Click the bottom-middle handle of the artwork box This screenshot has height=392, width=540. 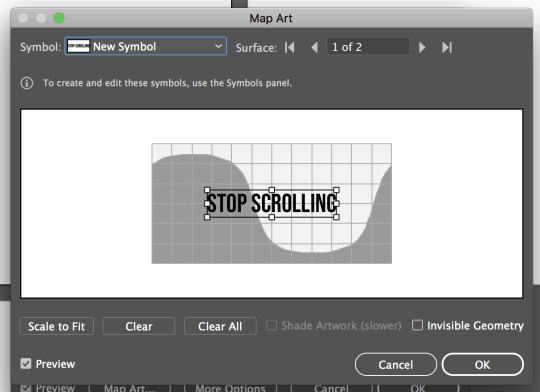click(x=272, y=217)
